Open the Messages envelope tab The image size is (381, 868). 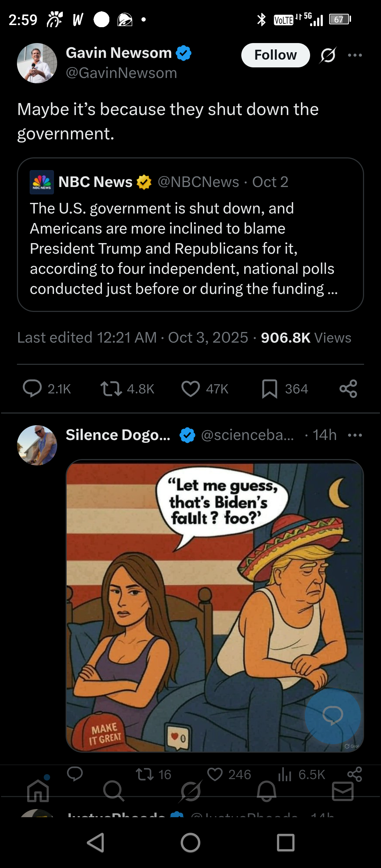(343, 791)
